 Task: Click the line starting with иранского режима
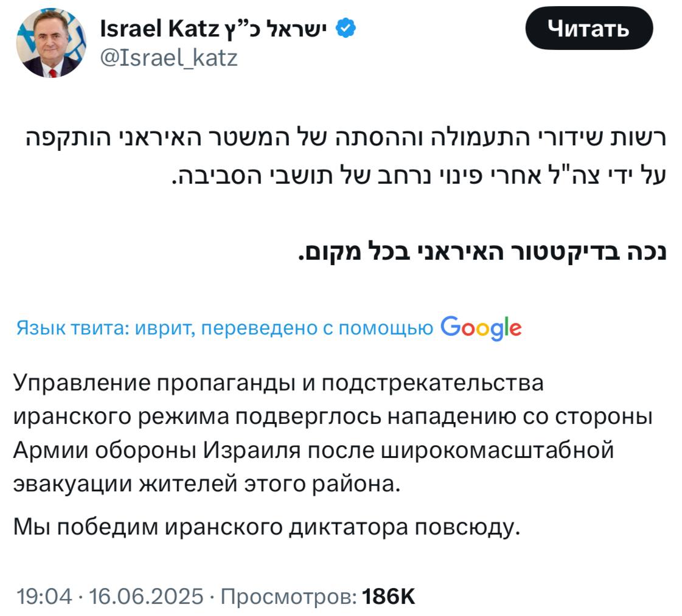pyautogui.click(x=324, y=418)
